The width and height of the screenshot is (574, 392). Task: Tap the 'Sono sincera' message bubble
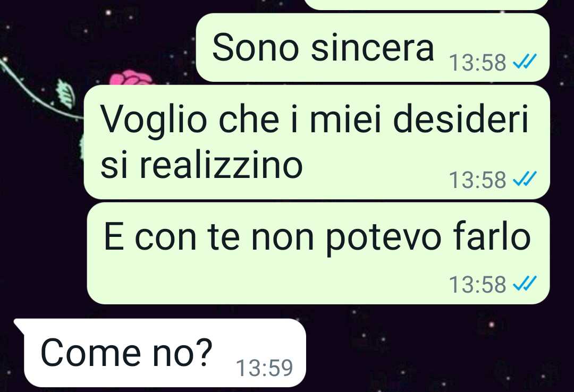373,48
